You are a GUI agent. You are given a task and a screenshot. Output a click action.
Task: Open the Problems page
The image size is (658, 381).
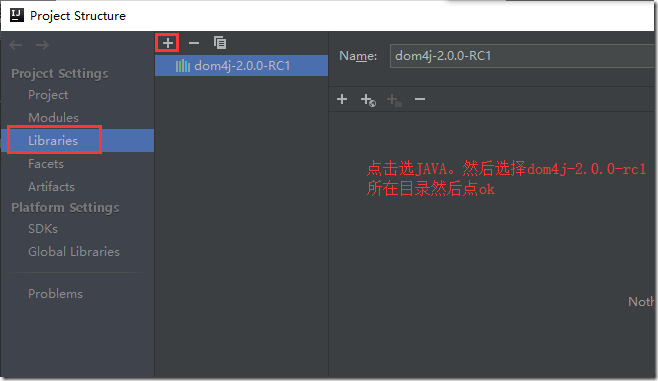(x=55, y=294)
